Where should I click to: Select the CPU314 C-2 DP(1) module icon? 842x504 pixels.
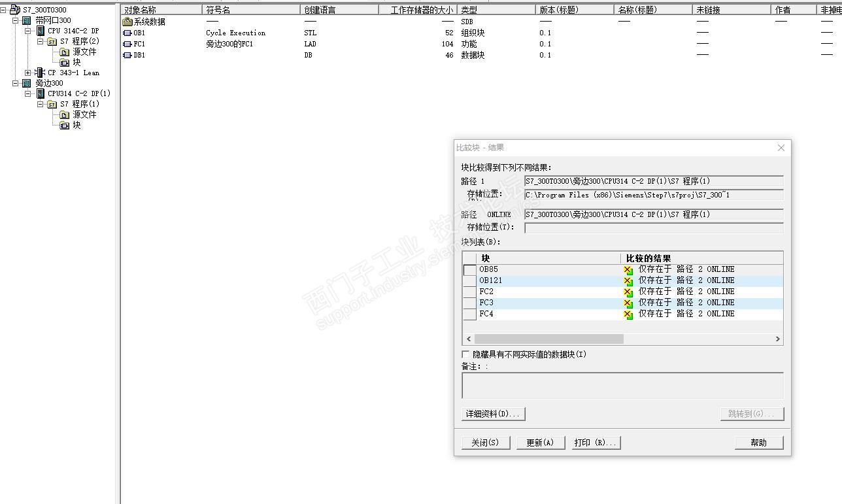click(x=41, y=93)
